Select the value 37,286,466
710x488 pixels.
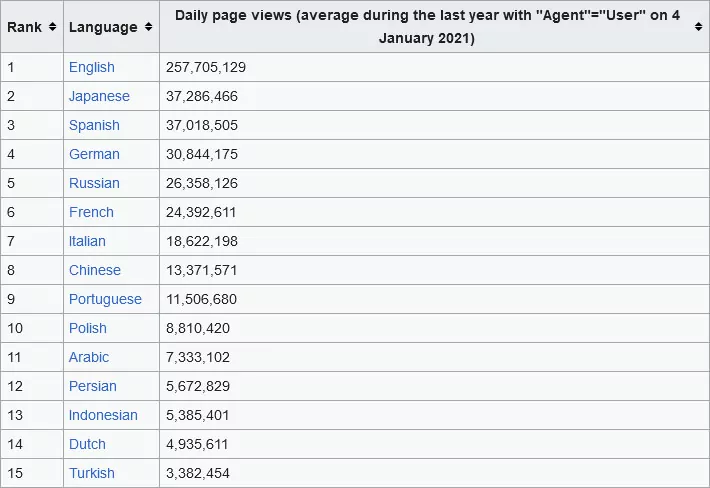coord(201,96)
